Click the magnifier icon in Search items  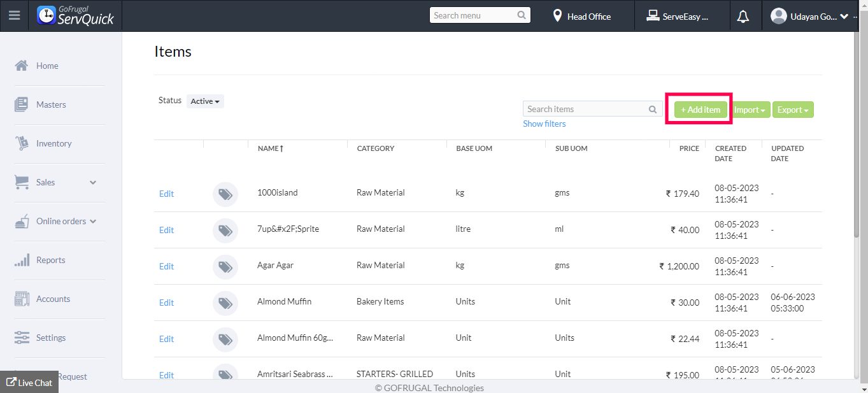pos(653,110)
